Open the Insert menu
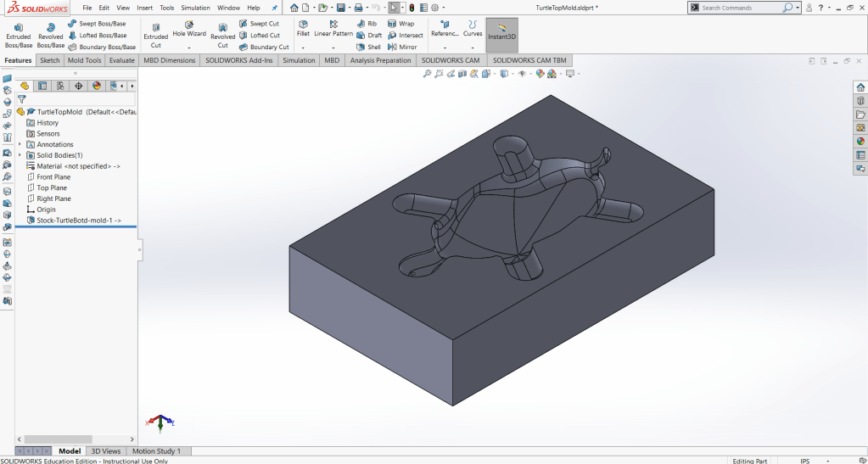The image size is (868, 464). pyautogui.click(x=145, y=8)
